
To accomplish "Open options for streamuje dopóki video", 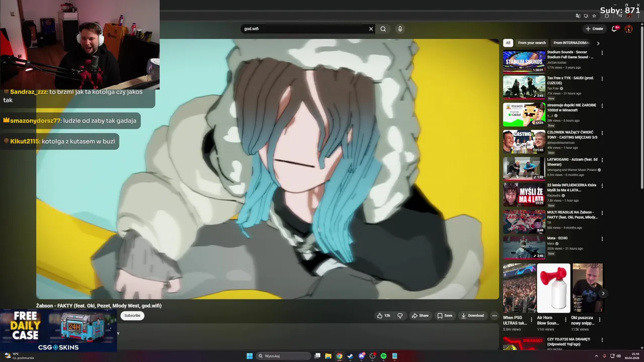I will [x=602, y=106].
